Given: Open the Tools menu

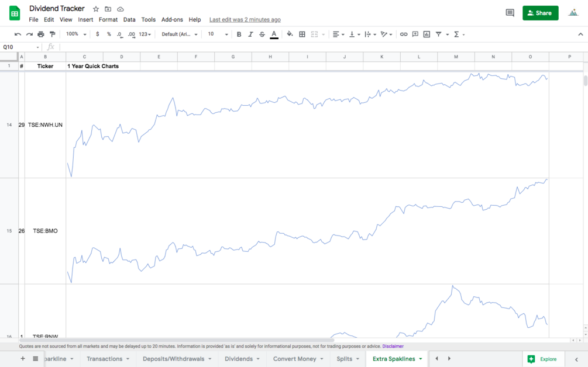Looking at the screenshot, I should pos(148,19).
